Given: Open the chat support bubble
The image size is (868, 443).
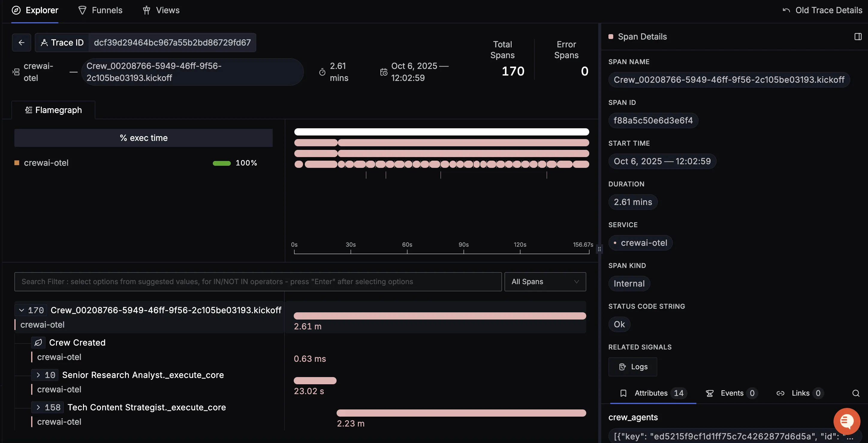Looking at the screenshot, I should tap(846, 421).
